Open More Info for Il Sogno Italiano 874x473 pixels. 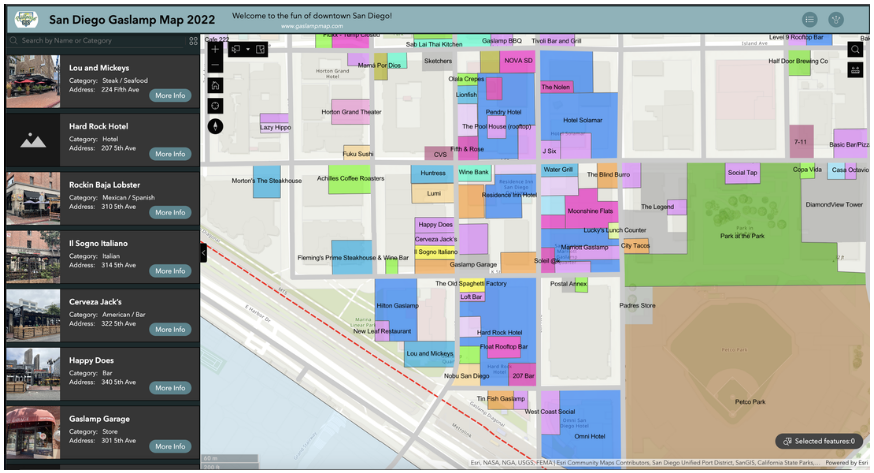pyautogui.click(x=170, y=271)
